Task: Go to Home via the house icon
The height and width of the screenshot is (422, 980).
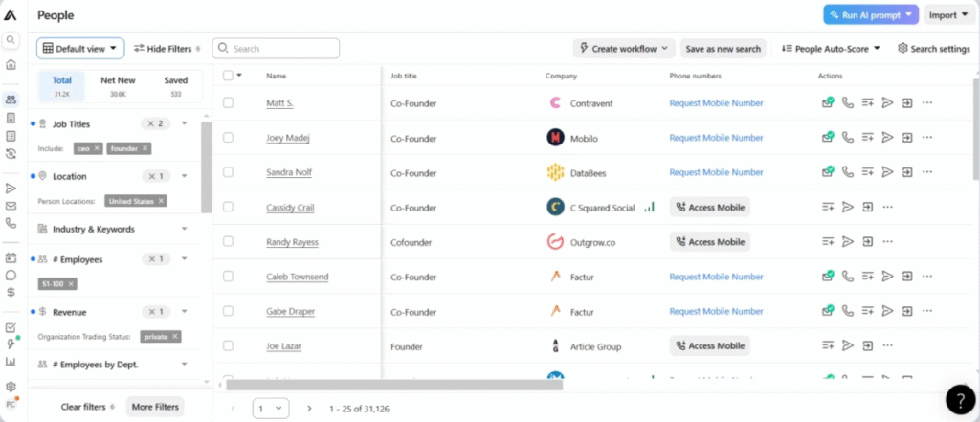Action: point(11,64)
